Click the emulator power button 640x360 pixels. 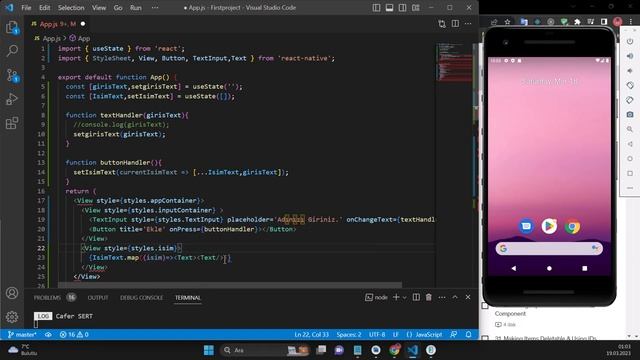(x=630, y=41)
